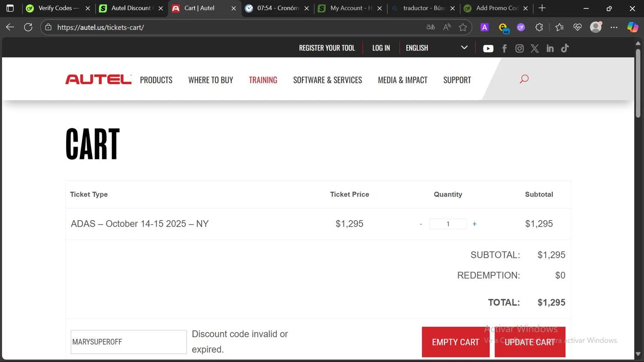Open Copilot sidebar icon
This screenshot has width=644, height=362.
tap(633, 27)
